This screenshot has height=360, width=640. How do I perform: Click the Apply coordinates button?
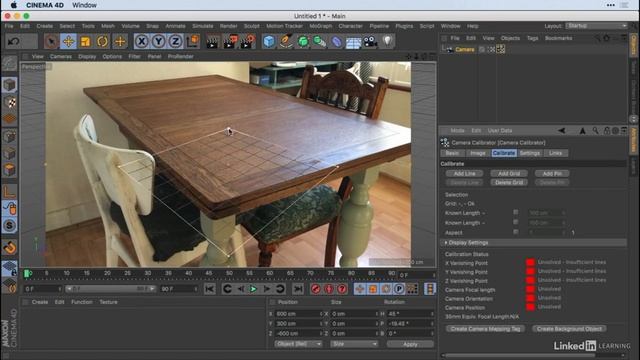click(410, 344)
